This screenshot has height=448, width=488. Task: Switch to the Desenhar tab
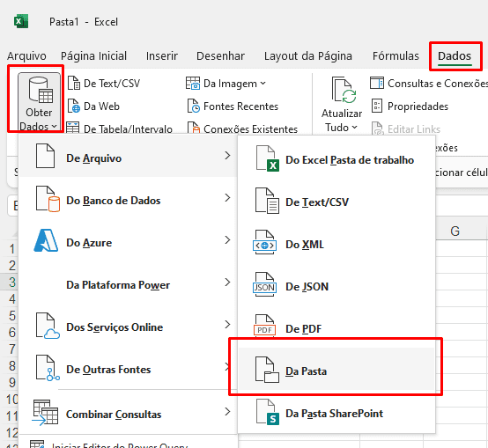pos(220,56)
